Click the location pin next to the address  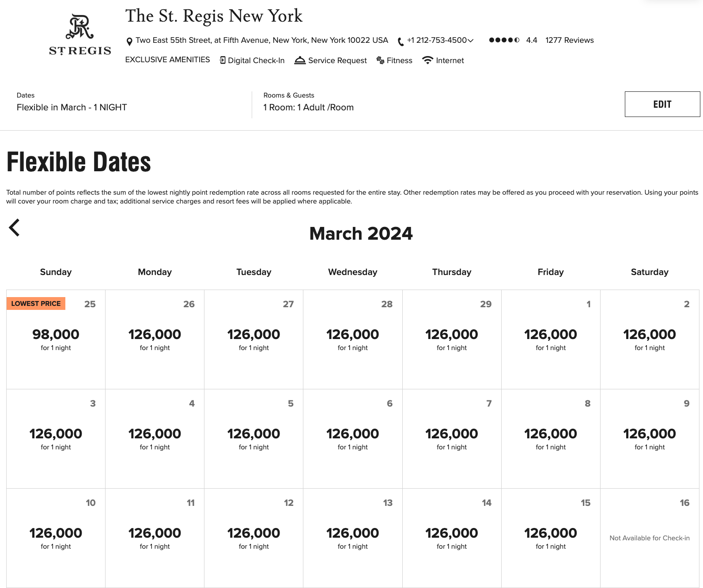pyautogui.click(x=129, y=40)
